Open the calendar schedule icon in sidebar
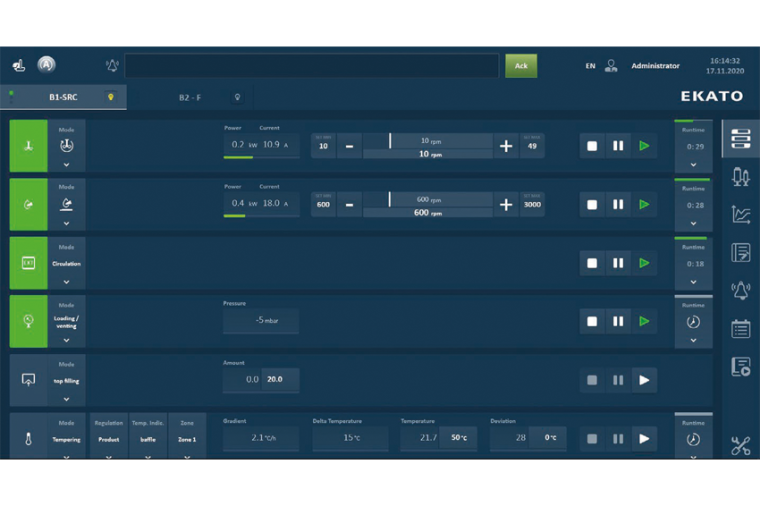The width and height of the screenshot is (760, 506). 740,328
